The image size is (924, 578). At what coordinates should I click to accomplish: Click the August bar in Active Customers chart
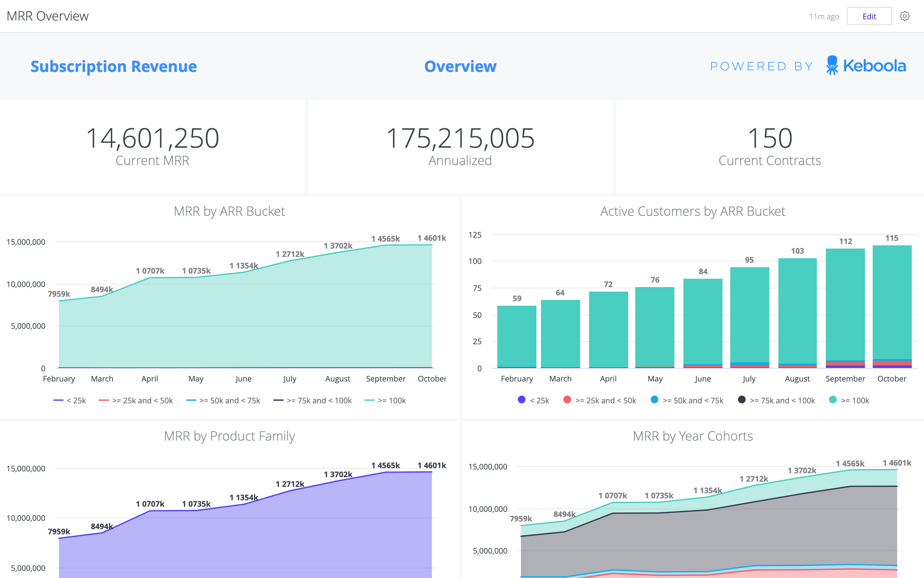click(798, 313)
